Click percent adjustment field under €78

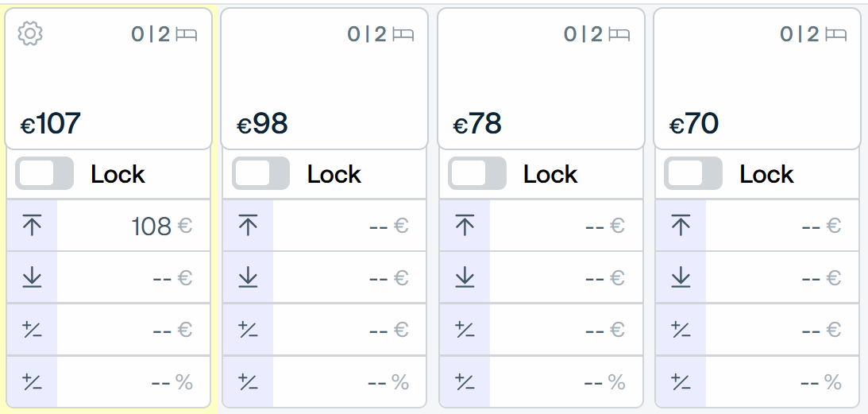point(565,382)
